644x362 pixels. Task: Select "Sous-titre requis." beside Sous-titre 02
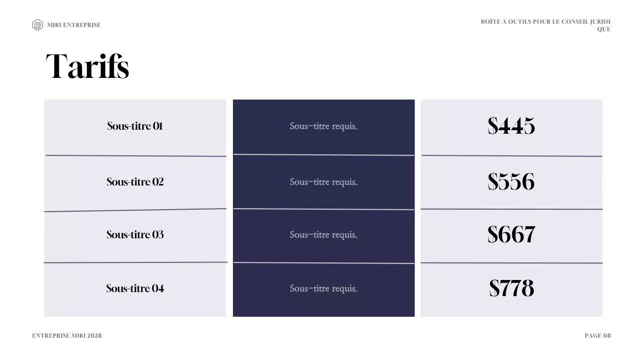click(324, 182)
